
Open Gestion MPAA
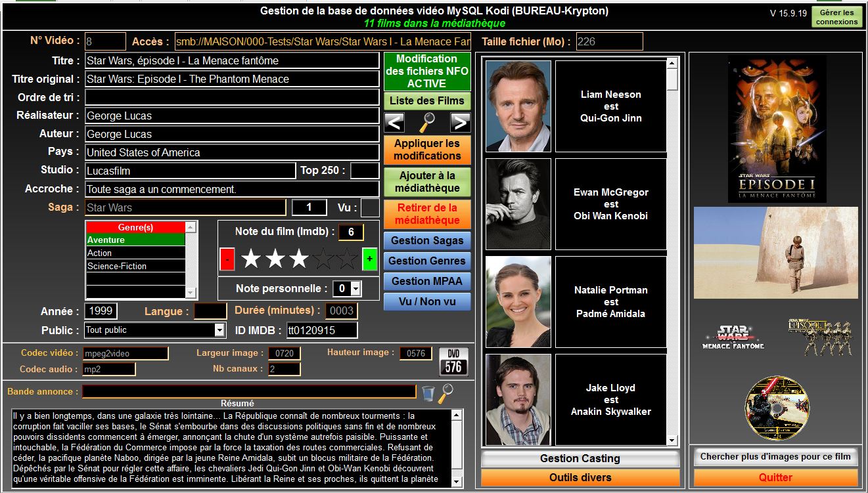click(x=427, y=281)
